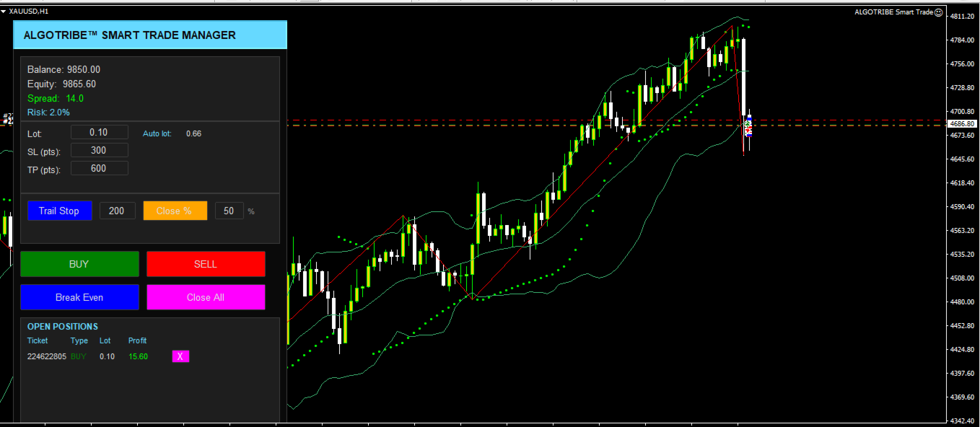
Task: Click the 4508.00 price axis label
Action: coord(963,278)
